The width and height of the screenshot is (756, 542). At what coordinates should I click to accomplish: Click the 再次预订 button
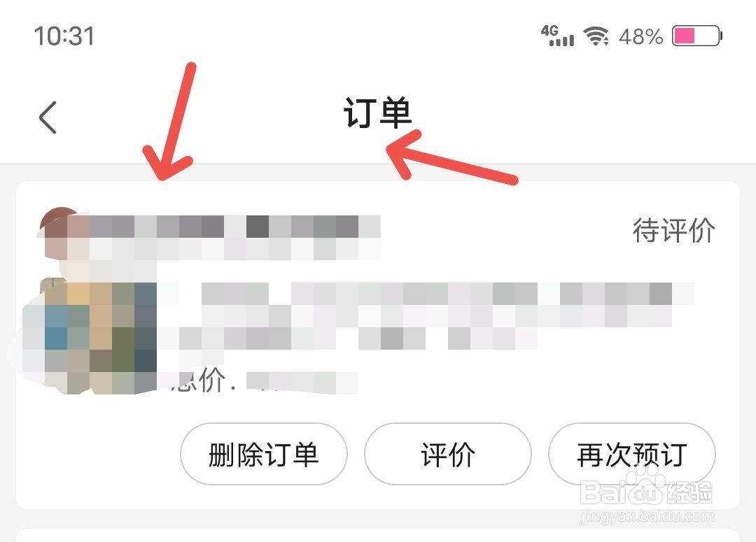point(631,454)
